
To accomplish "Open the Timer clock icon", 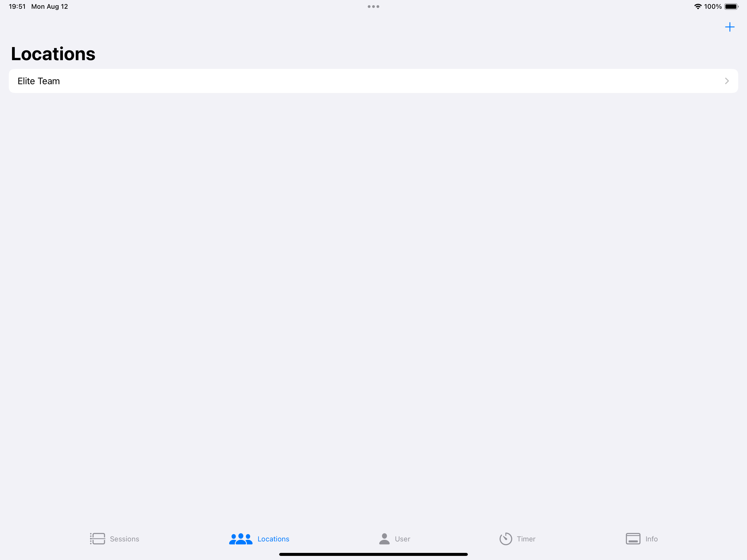I will pos(506,539).
